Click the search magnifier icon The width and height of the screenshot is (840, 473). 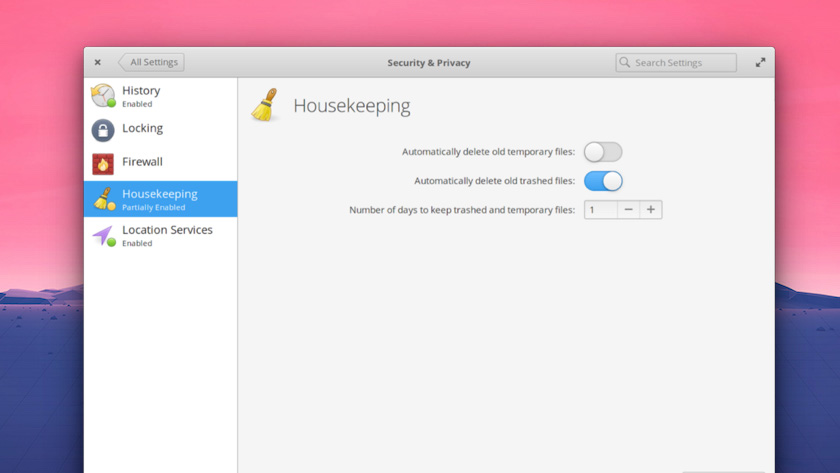(625, 62)
